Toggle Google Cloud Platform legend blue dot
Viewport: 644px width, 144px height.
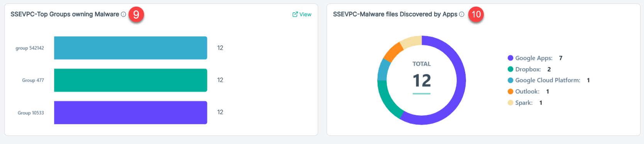[510, 80]
